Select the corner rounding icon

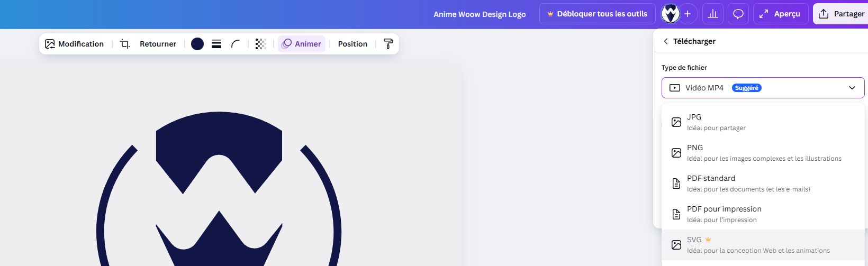pyautogui.click(x=236, y=44)
